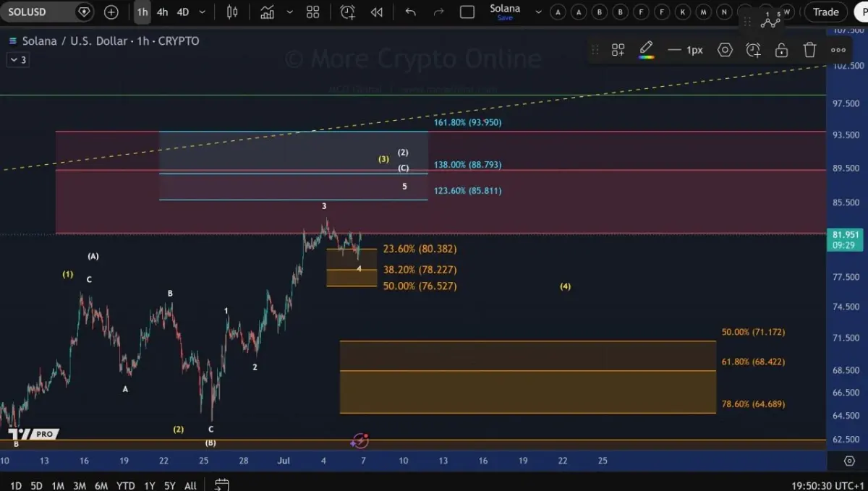Open drawing templates in the floating toolbar
The width and height of the screenshot is (868, 491).
[618, 50]
